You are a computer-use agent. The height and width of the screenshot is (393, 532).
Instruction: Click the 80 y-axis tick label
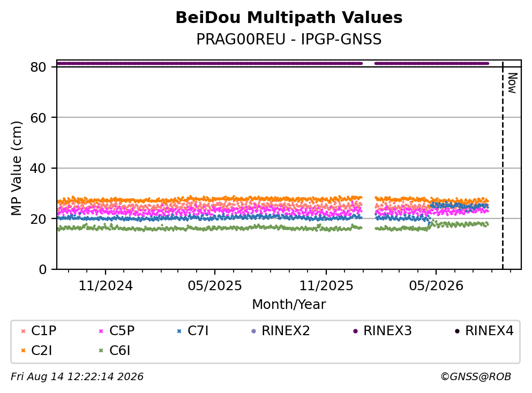[x=38, y=67]
